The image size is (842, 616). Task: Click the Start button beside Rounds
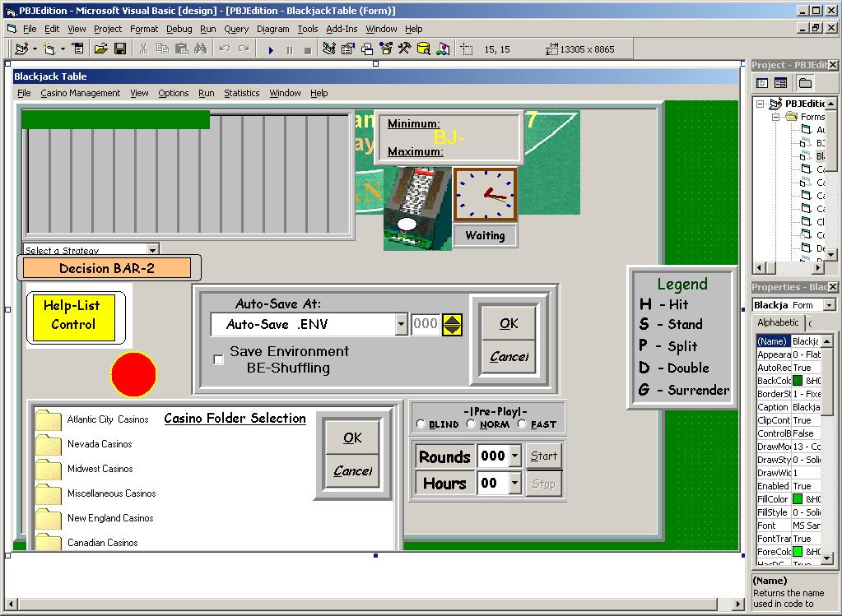coord(543,456)
